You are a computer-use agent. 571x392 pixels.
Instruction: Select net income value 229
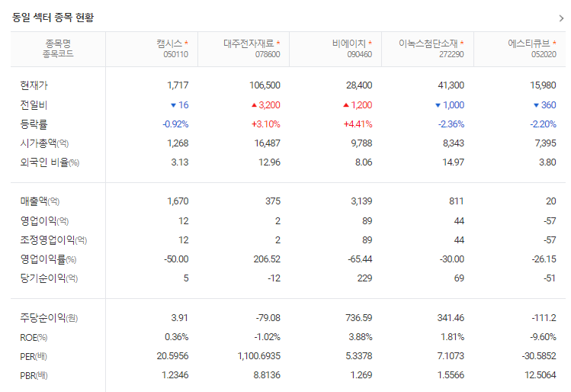coord(364,278)
